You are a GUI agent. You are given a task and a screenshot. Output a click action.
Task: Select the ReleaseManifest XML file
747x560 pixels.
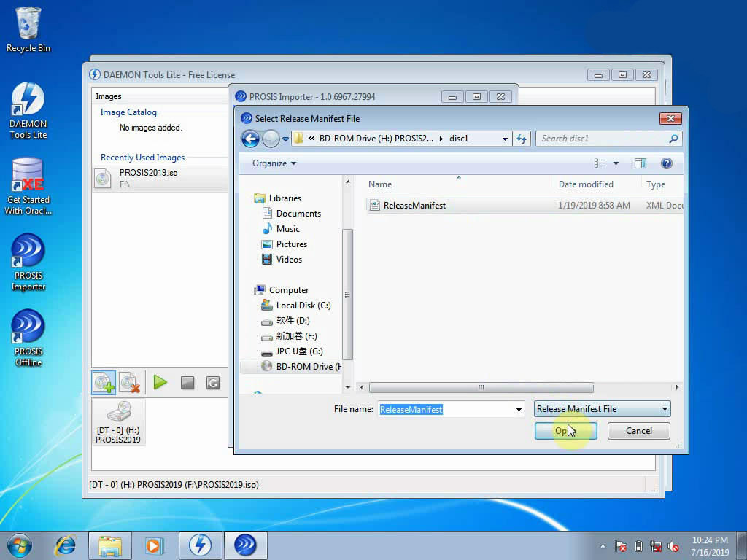click(414, 206)
